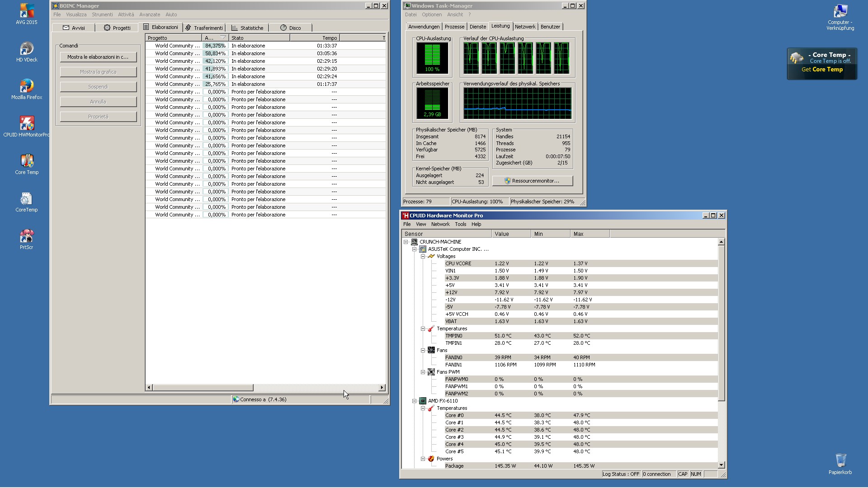Click the Annulla button
Image resolution: width=868 pixels, height=488 pixels.
(x=98, y=102)
